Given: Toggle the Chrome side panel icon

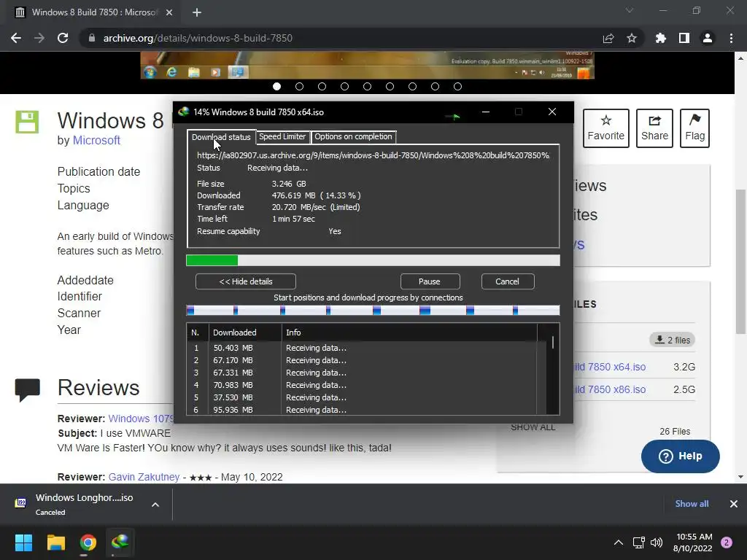Looking at the screenshot, I should 684,38.
